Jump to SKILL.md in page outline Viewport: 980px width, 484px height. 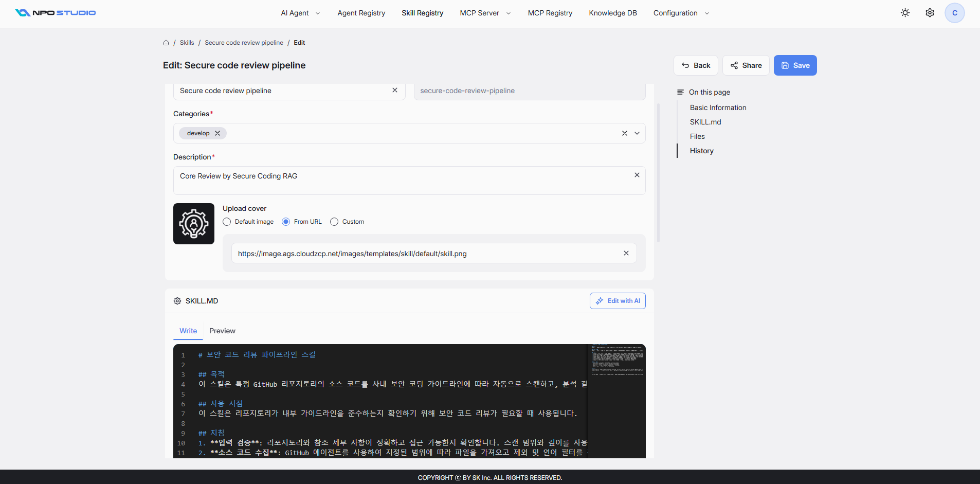click(705, 122)
